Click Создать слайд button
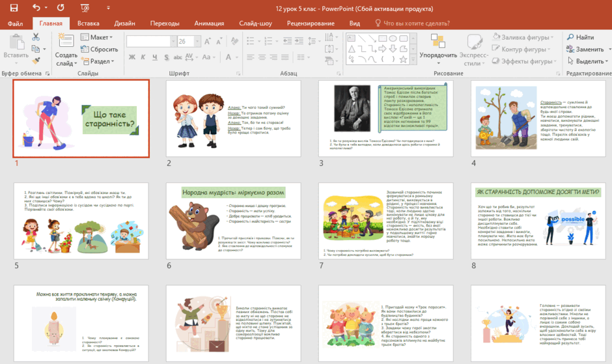Screen dimensions: 612x364 66,49
